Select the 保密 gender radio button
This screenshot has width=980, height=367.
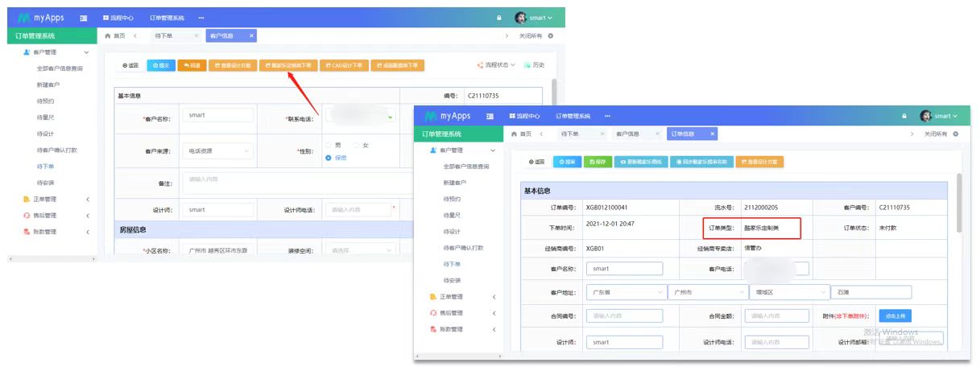click(x=328, y=158)
